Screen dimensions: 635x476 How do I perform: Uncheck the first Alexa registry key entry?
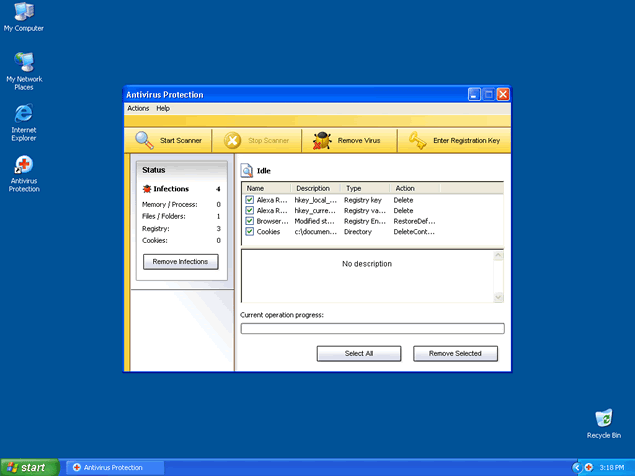[x=250, y=200]
